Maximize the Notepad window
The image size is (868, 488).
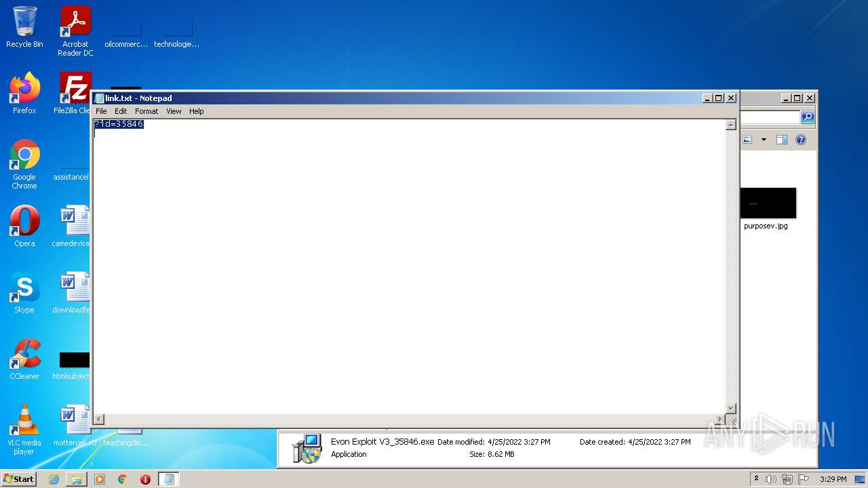719,98
